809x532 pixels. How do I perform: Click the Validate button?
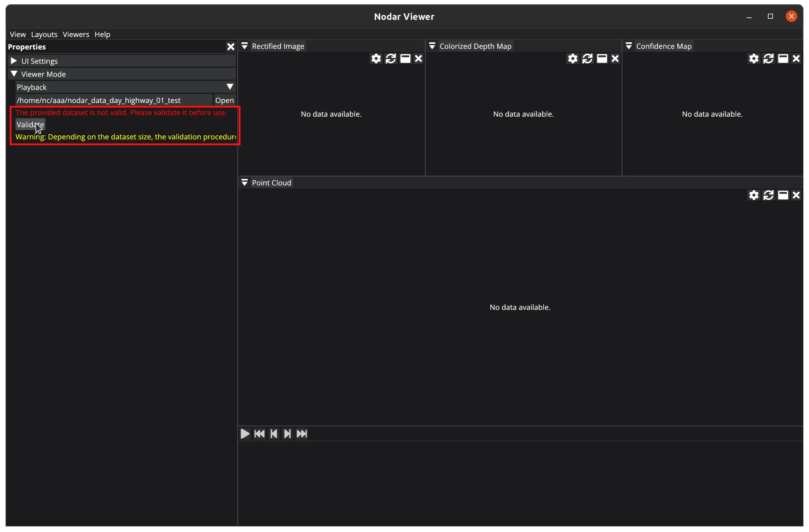pyautogui.click(x=30, y=125)
